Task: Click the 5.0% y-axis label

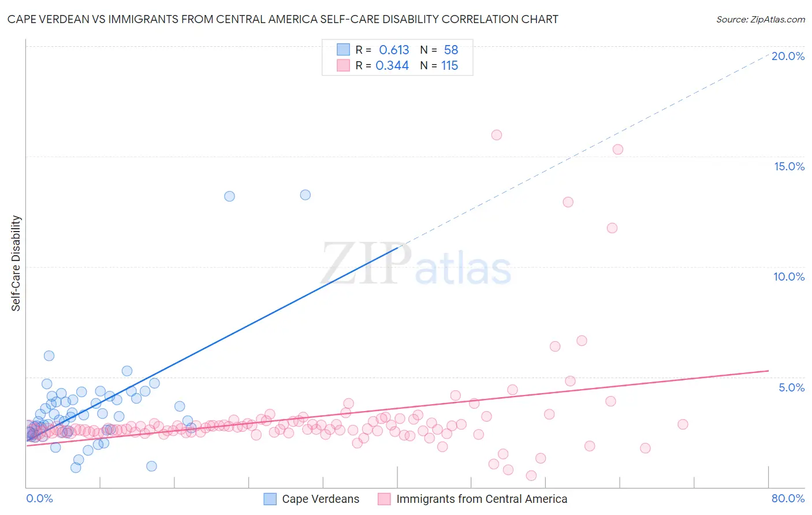Action: pyautogui.click(x=791, y=387)
